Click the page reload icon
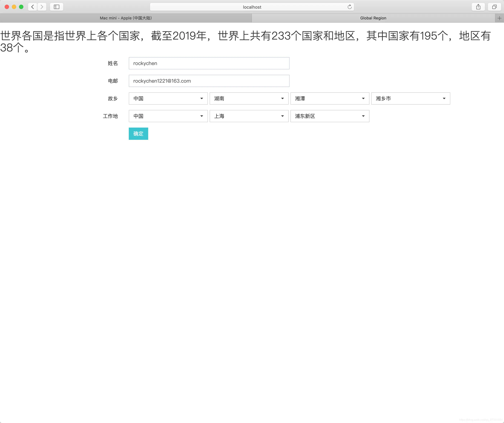The image size is (504, 423). [350, 7]
